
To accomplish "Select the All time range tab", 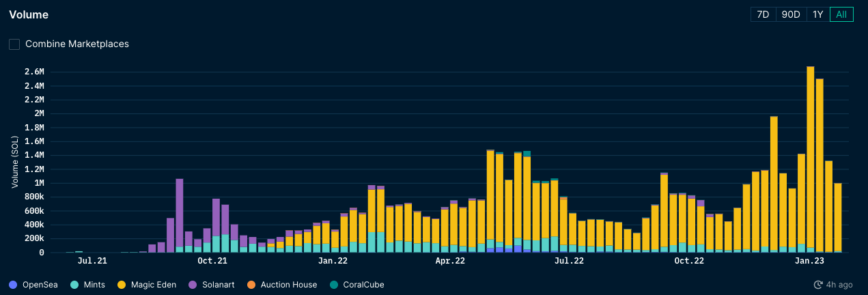I will click(x=841, y=14).
